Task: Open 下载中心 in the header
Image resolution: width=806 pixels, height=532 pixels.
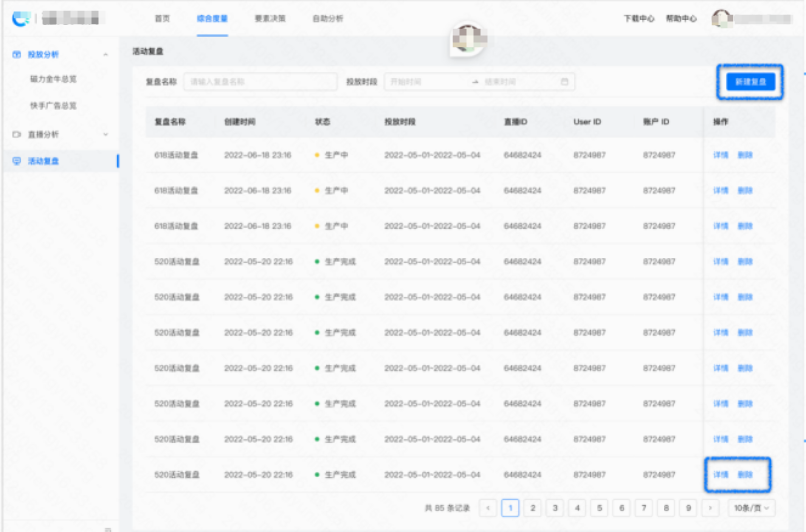Action: point(639,19)
